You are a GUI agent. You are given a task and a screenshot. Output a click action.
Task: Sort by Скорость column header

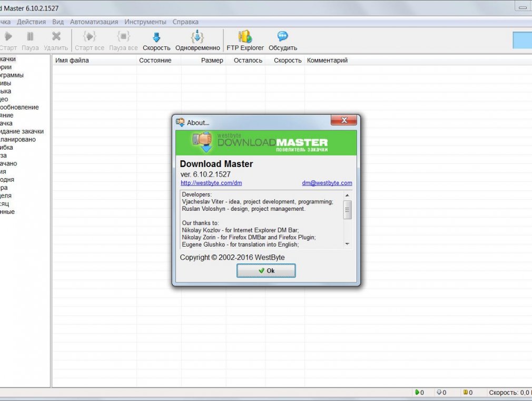(x=285, y=61)
